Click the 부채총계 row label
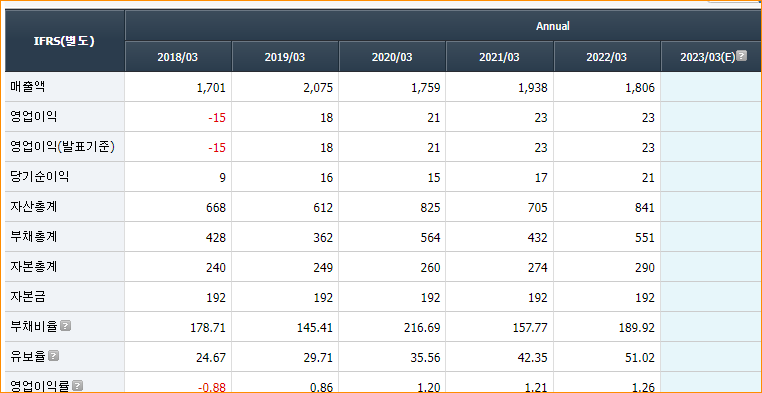This screenshot has height=393, width=762. pos(34,237)
